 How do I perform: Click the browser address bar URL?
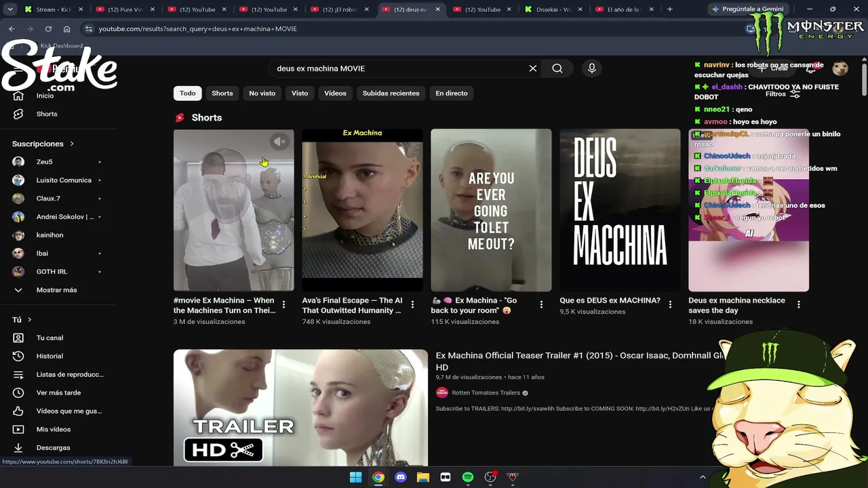(197, 29)
